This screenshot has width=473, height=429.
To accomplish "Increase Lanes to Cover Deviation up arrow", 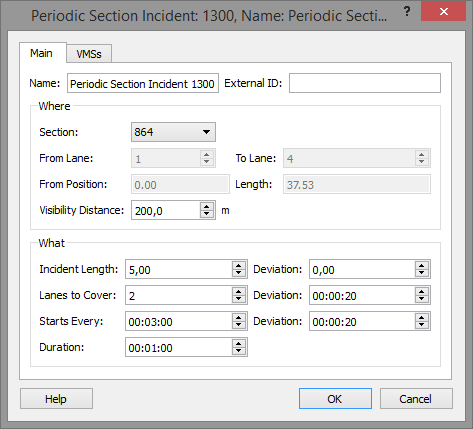I will [x=422, y=291].
